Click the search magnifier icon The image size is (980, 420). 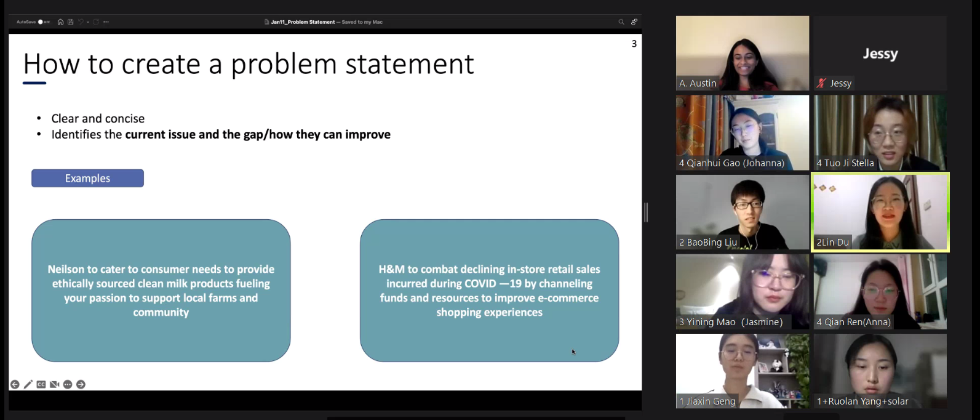621,22
